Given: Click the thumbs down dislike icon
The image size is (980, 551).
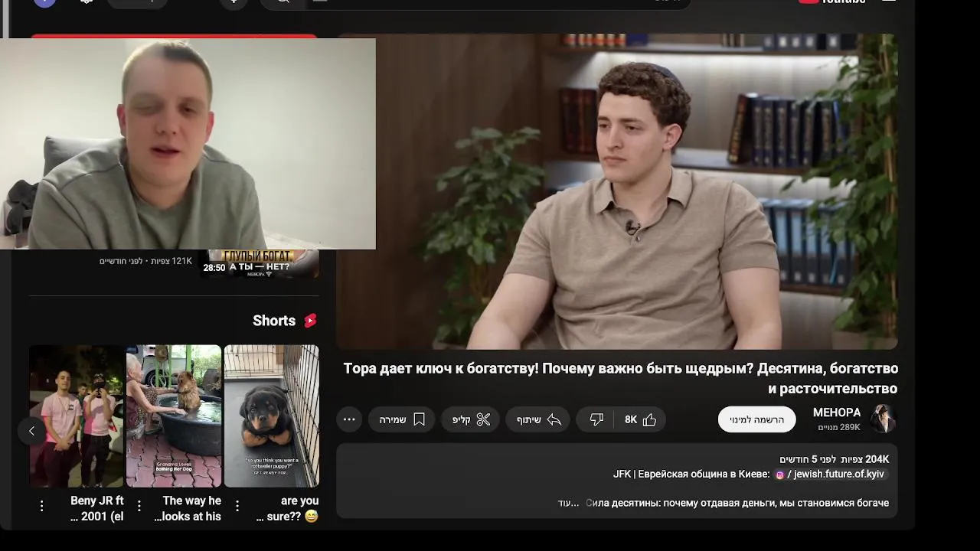Looking at the screenshot, I should tap(596, 419).
